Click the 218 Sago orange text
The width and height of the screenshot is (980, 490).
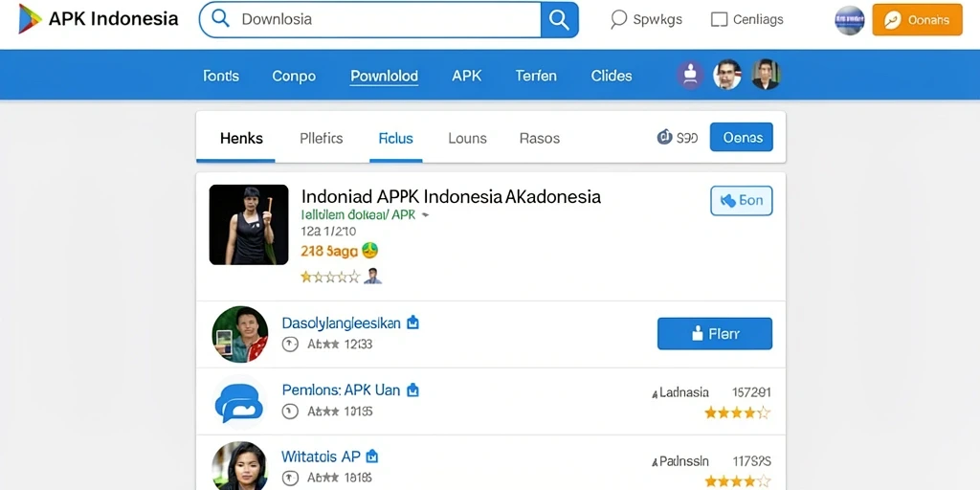click(x=329, y=252)
